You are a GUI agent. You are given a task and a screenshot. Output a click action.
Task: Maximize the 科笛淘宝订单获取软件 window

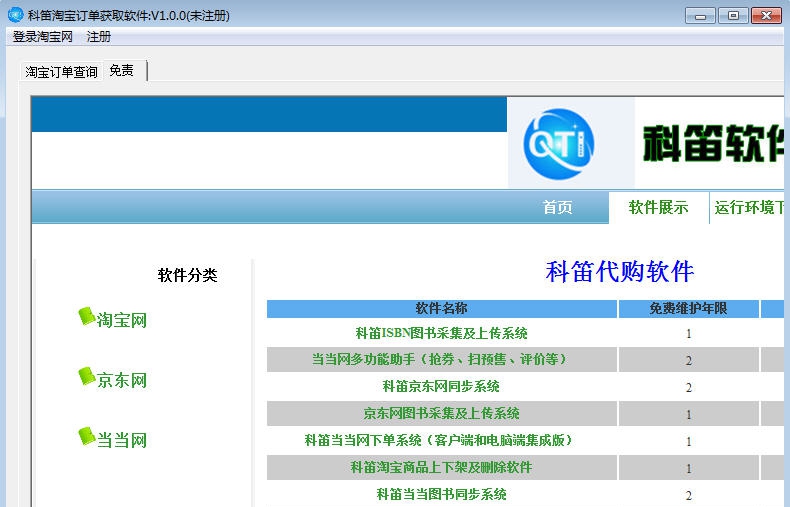[733, 16]
